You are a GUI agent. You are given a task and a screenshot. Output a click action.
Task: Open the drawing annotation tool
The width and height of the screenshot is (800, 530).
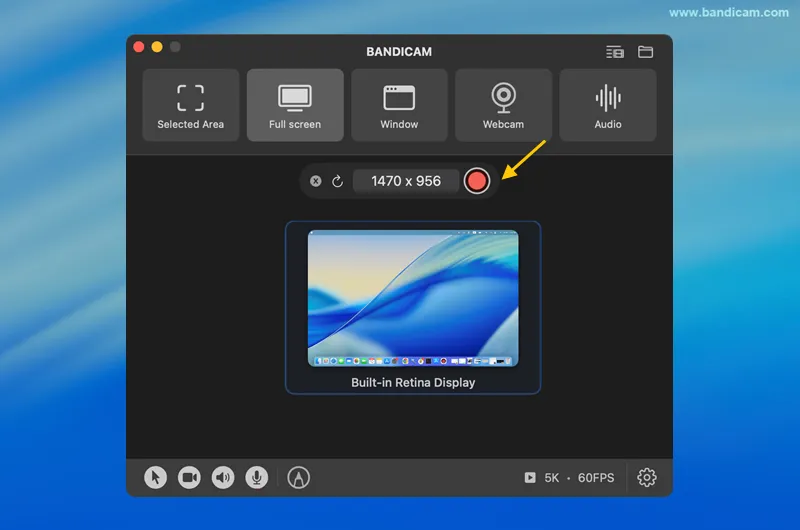click(x=298, y=477)
